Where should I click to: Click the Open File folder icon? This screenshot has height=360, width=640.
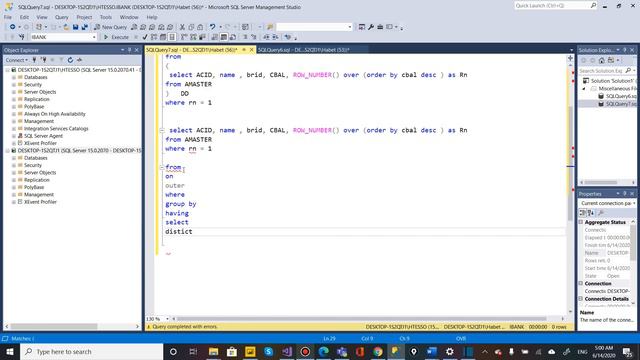click(x=66, y=27)
